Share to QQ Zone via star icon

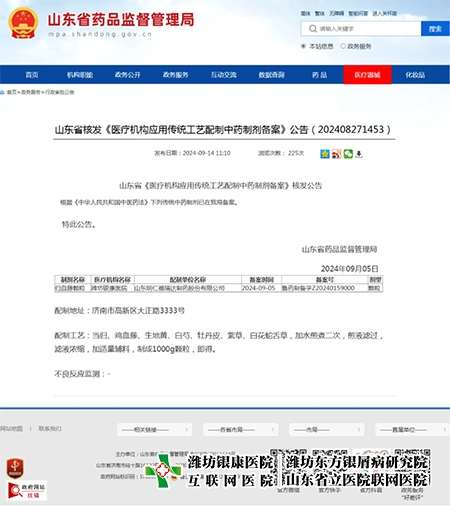tap(325, 154)
